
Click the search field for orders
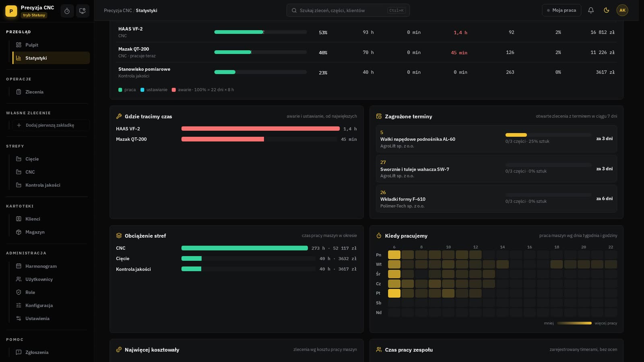(348, 10)
